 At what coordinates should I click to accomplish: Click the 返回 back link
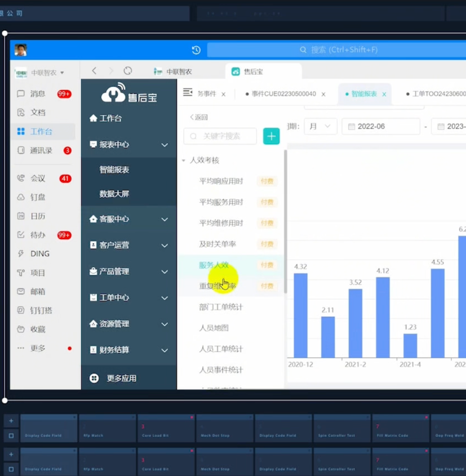[x=199, y=118]
